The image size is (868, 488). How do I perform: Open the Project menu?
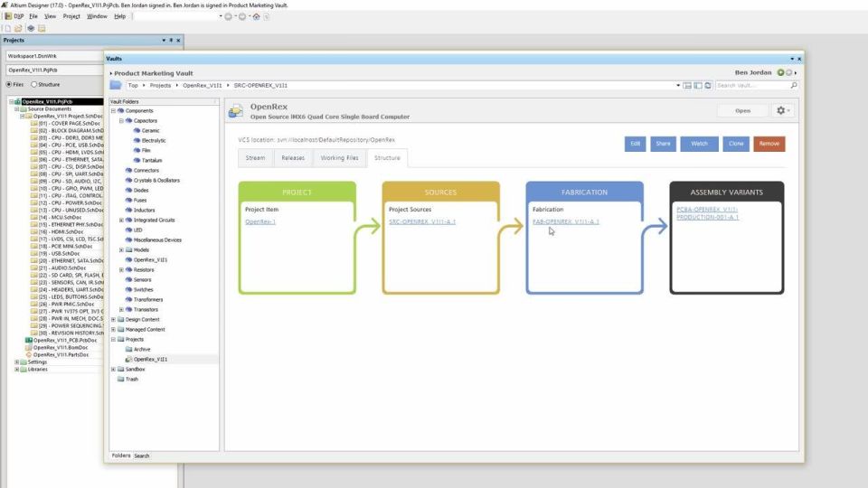point(71,16)
